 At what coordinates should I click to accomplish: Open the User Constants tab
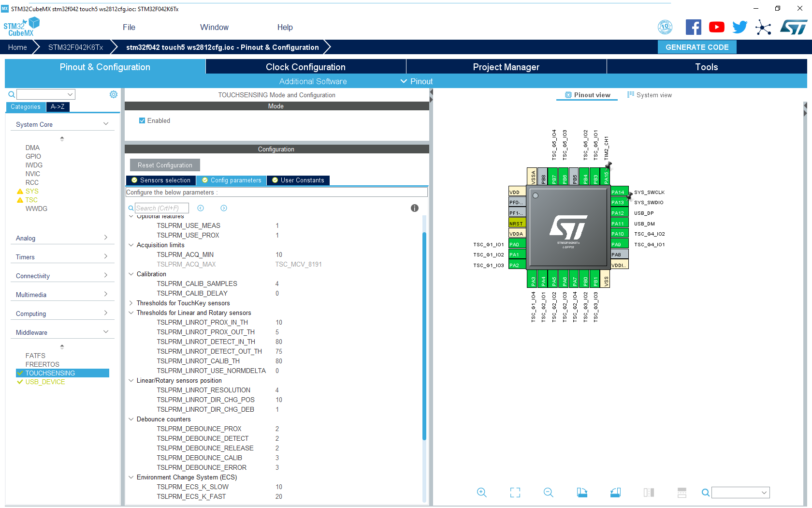click(298, 180)
